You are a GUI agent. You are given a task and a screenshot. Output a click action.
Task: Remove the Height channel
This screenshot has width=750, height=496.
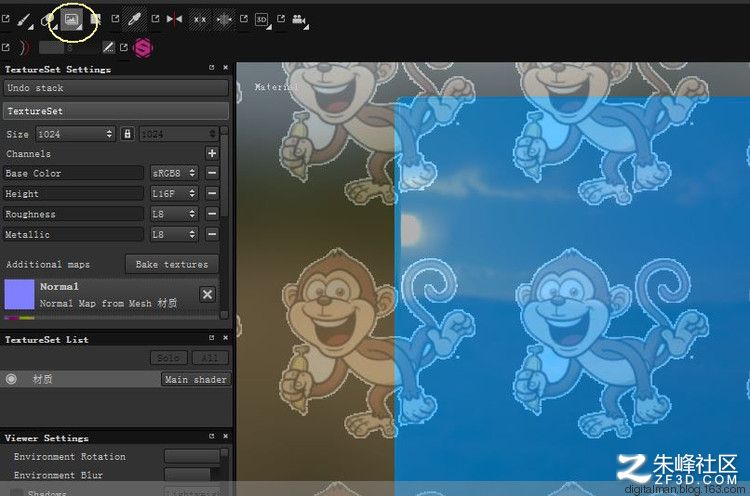pos(212,193)
